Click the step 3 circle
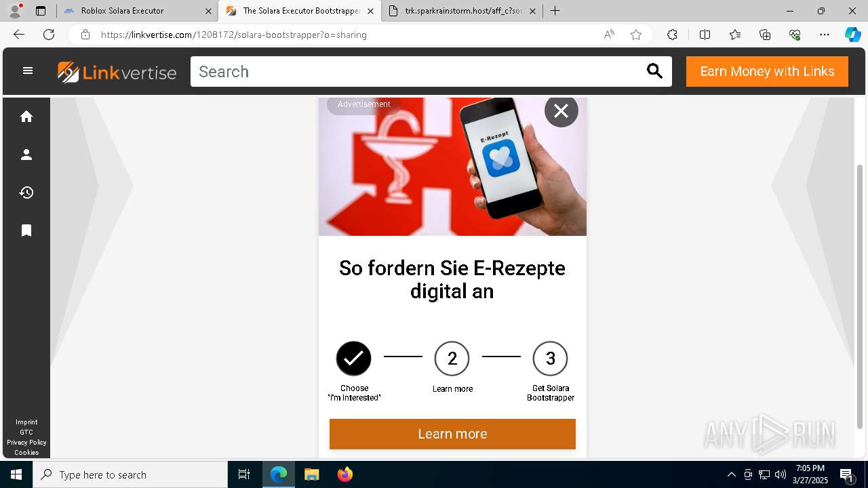The width and height of the screenshot is (868, 488). pos(551,359)
